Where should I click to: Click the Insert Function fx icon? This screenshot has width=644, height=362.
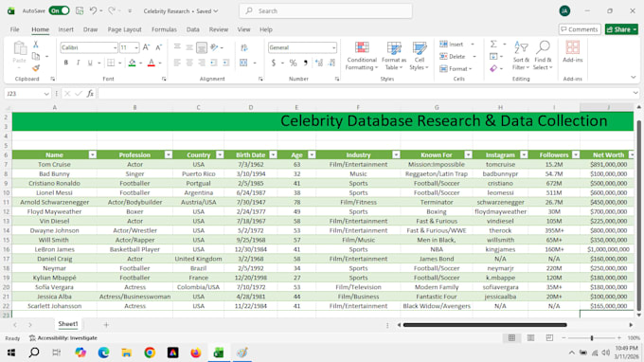point(90,94)
